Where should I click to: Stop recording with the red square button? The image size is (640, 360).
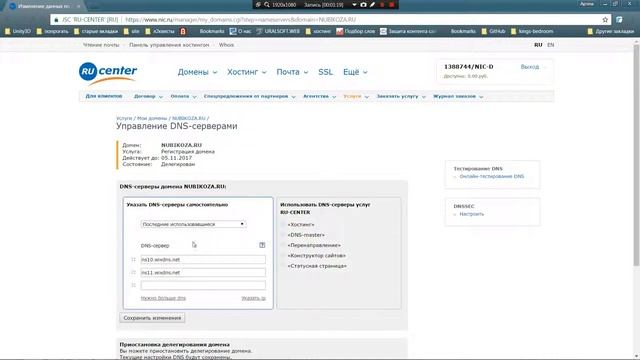pos(391,4)
